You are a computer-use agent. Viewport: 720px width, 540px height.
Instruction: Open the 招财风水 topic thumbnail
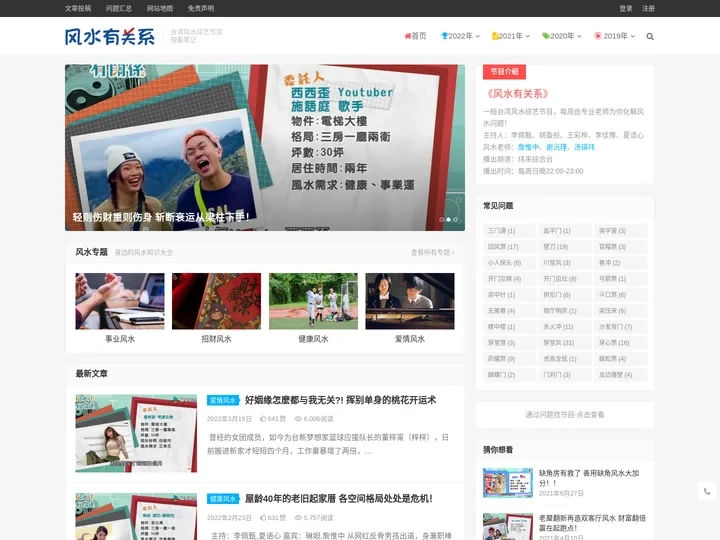[x=216, y=301]
